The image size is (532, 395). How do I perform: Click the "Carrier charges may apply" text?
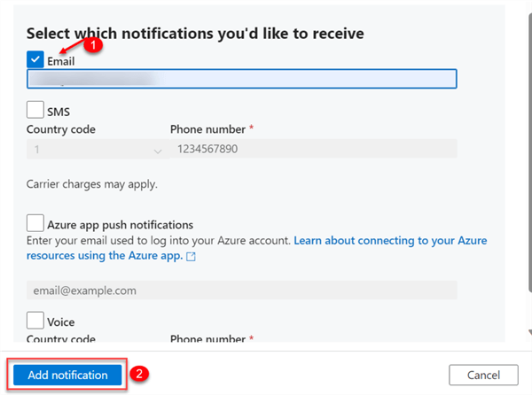92,184
